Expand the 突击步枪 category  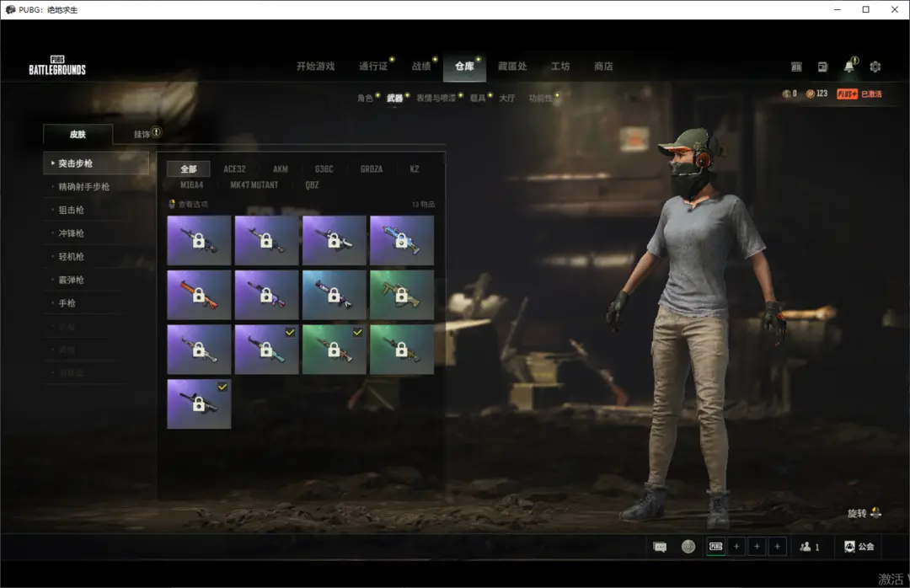(96, 163)
